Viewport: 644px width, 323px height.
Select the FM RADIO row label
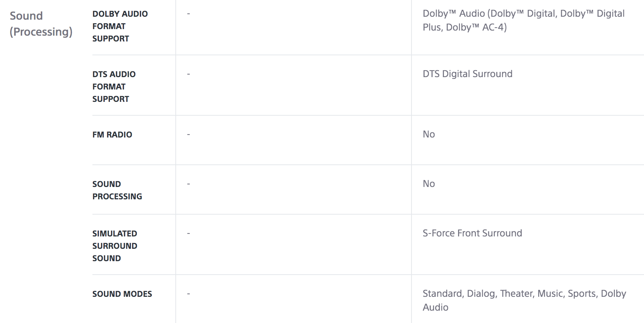(x=112, y=135)
